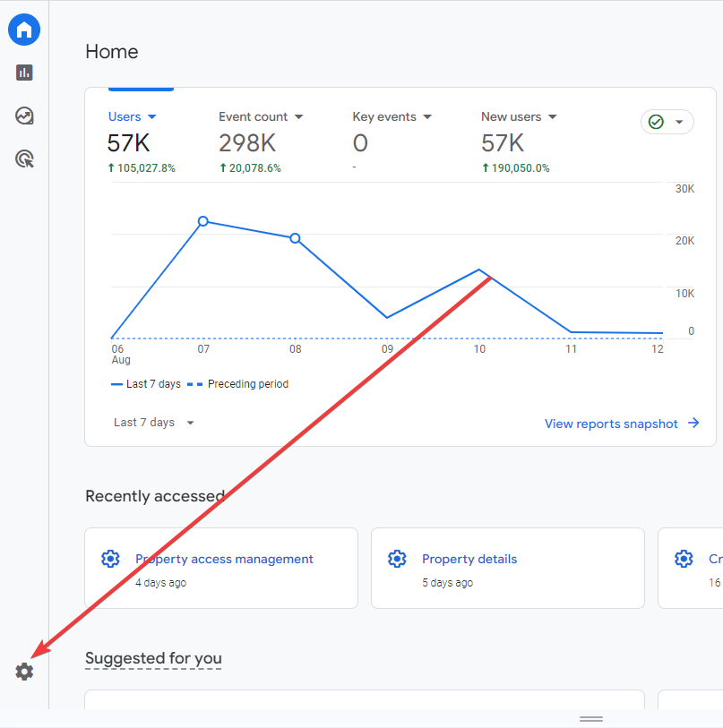This screenshot has height=728, width=723.
Task: Open Property access management card
Action: pos(224,559)
